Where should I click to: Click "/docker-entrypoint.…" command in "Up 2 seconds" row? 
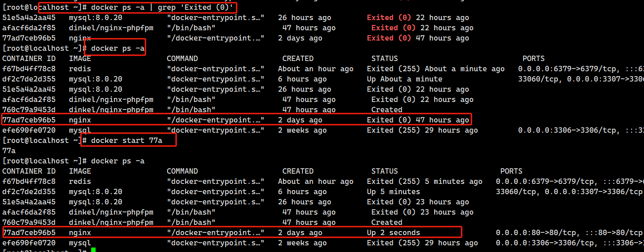pyautogui.click(x=216, y=233)
